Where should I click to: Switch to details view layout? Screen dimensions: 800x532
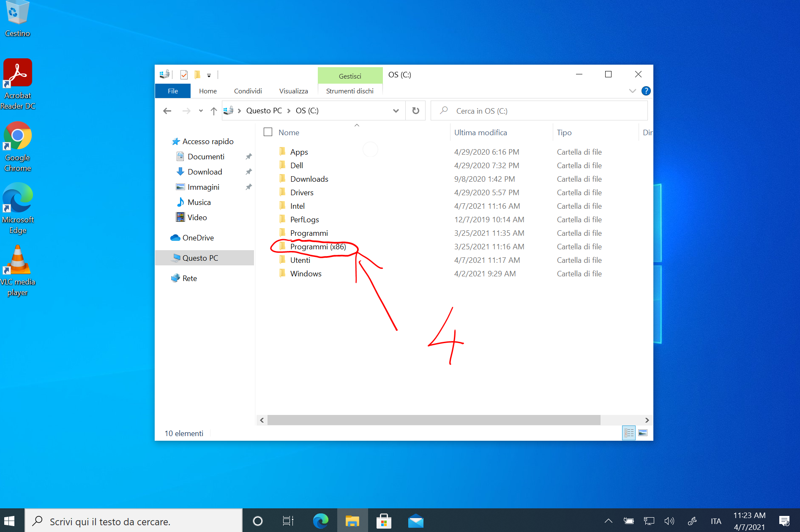(x=629, y=433)
